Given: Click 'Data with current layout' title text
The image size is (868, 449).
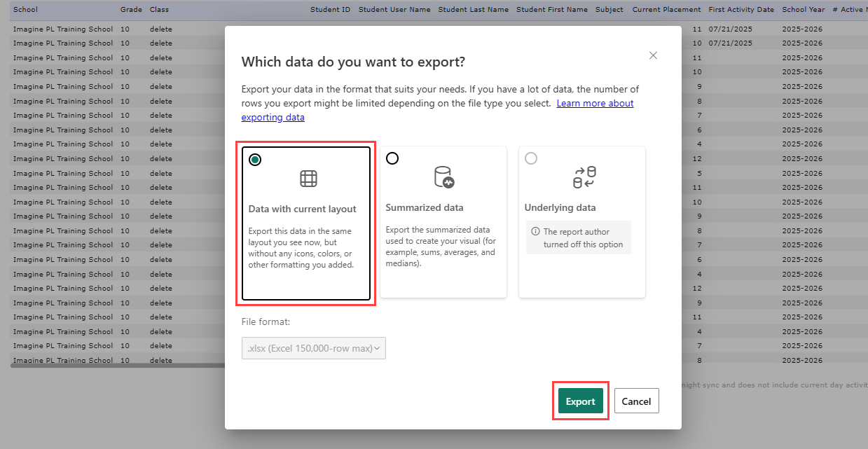Looking at the screenshot, I should (x=303, y=209).
